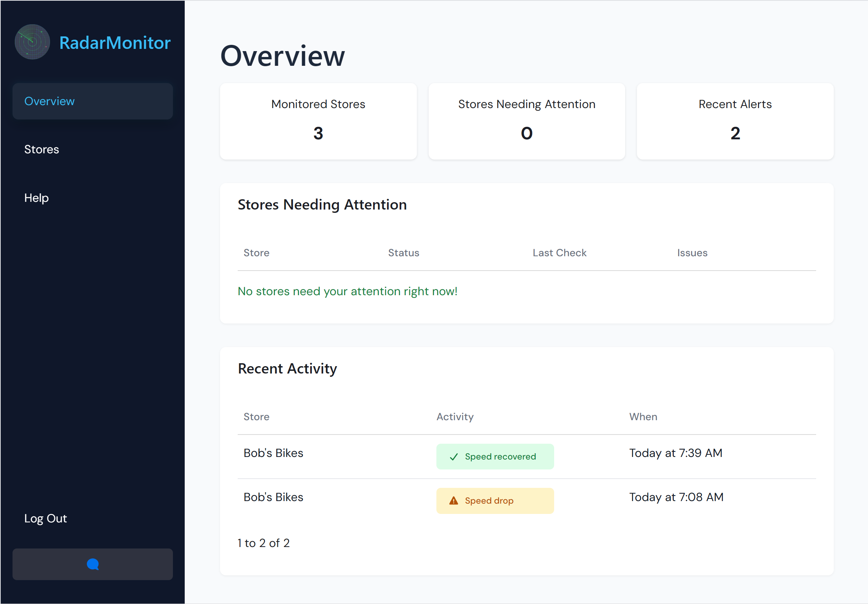Click the Speed drop activity badge
The image size is (868, 604).
pyautogui.click(x=495, y=501)
